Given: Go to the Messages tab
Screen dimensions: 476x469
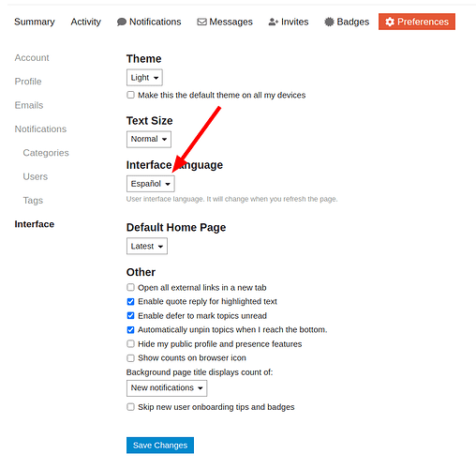Looking at the screenshot, I should [225, 22].
